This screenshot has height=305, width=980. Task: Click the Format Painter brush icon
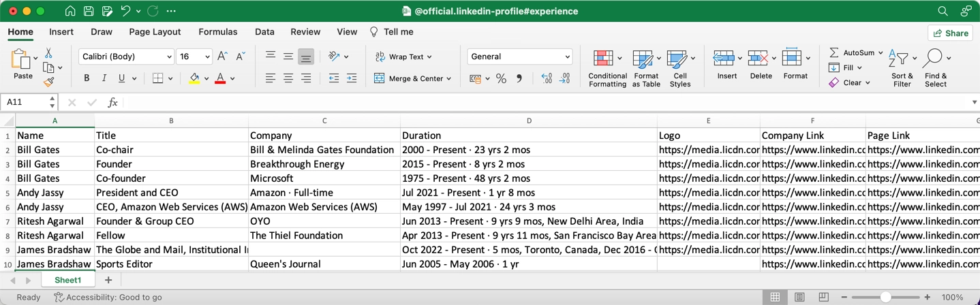[x=48, y=82]
